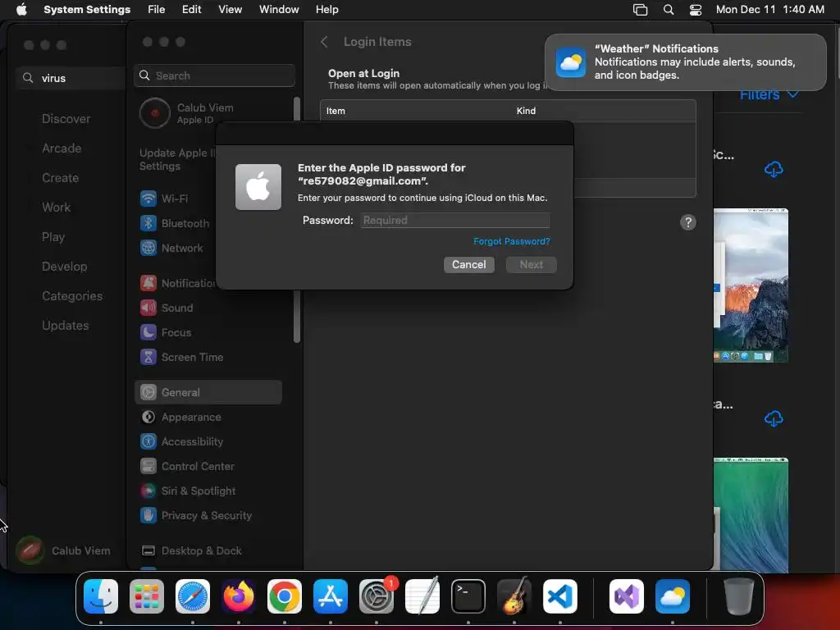Open the Stage Manager menu bar icon
Image resolution: width=840 pixels, height=630 pixels.
click(640, 10)
